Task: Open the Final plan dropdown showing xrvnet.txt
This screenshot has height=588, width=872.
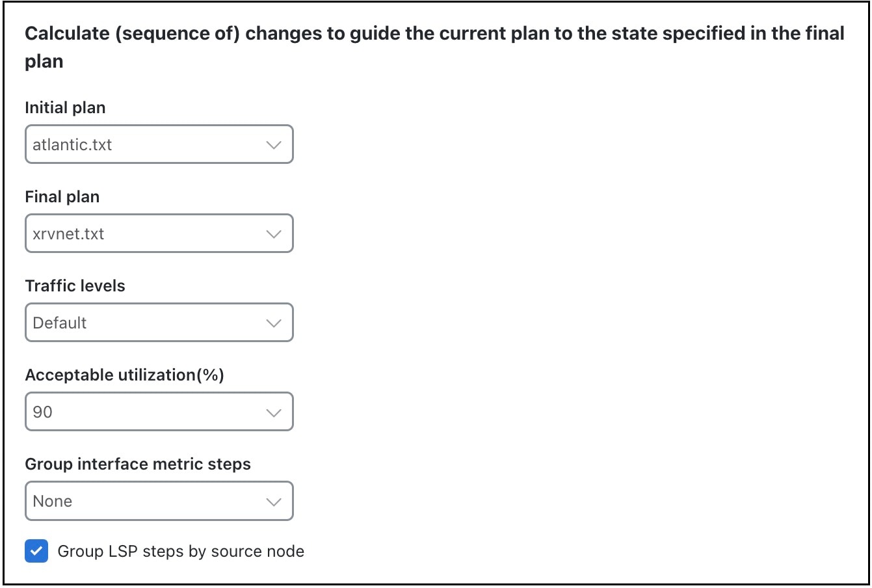Action: pyautogui.click(x=159, y=234)
